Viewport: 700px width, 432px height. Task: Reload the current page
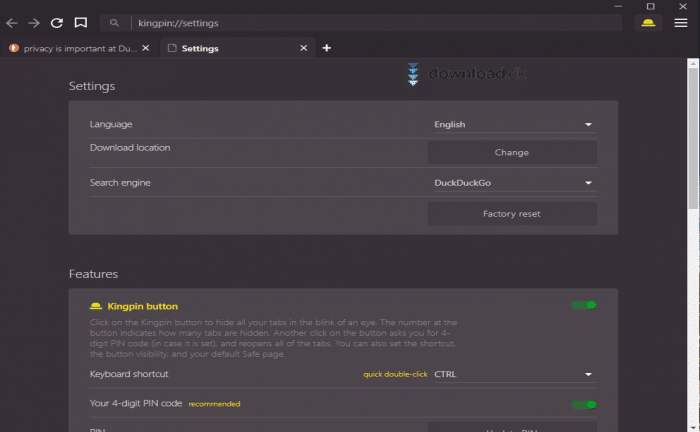(x=57, y=22)
